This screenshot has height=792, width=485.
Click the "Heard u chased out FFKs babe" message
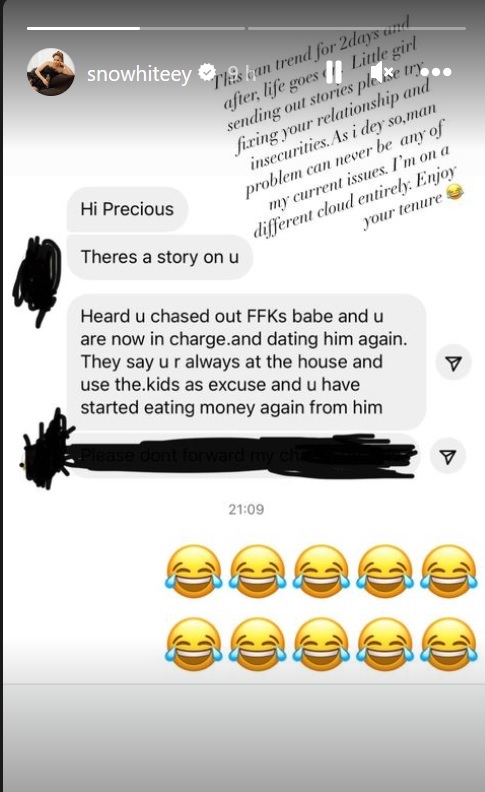(x=247, y=362)
